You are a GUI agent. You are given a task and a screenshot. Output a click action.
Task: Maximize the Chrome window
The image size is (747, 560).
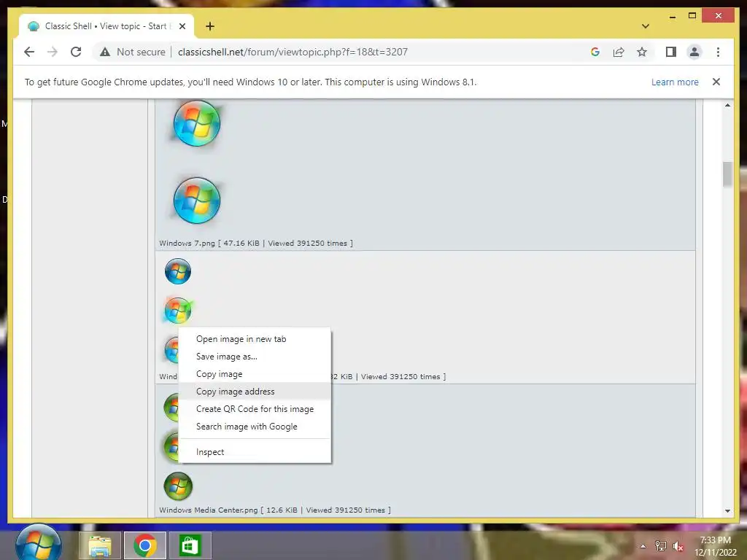coord(692,16)
